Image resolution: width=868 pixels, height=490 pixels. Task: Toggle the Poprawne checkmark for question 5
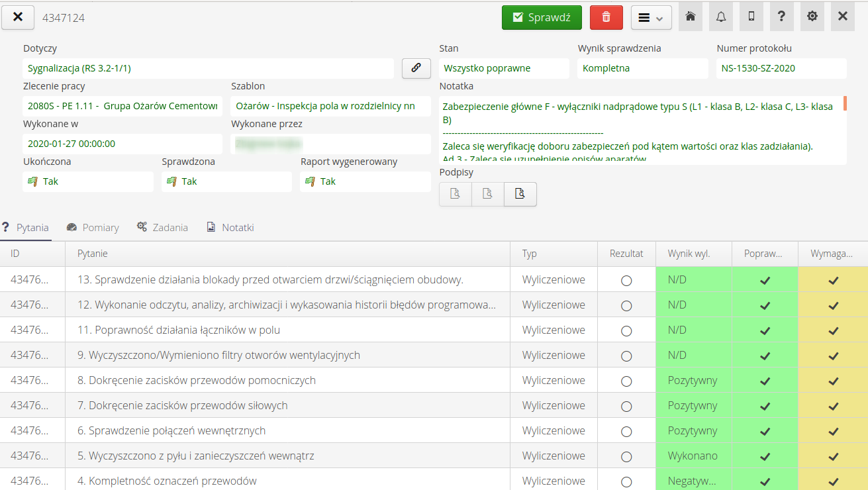click(x=765, y=456)
